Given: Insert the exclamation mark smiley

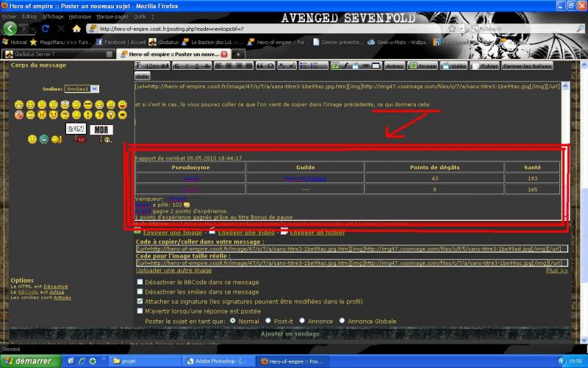Looking at the screenshot, I should point(87,115).
